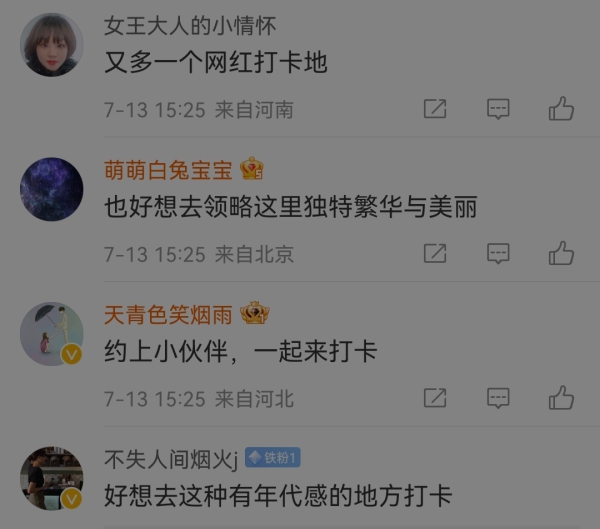
Task: Like 天青色笑烟雨's comment
Action: click(x=561, y=398)
